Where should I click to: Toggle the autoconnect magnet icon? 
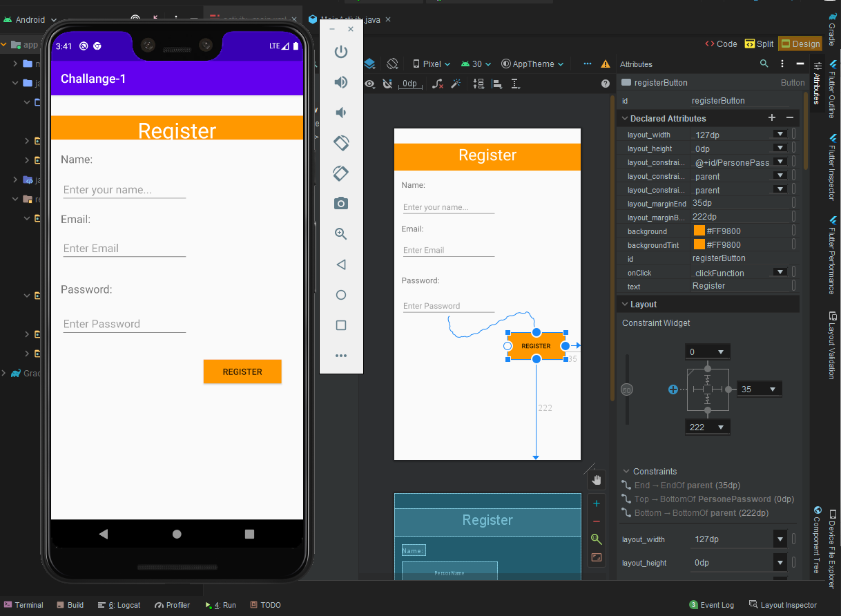[x=387, y=84]
